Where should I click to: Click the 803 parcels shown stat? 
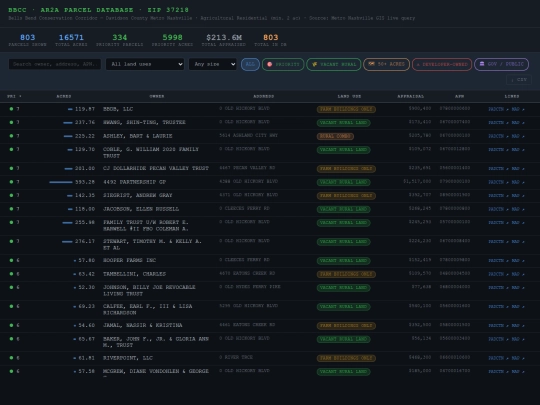(x=28, y=40)
